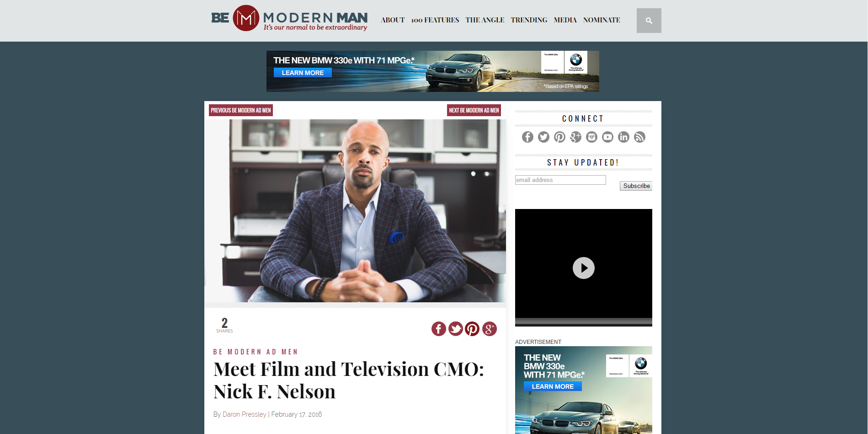868x434 pixels.
Task: Play the sidebar video
Action: click(x=584, y=268)
